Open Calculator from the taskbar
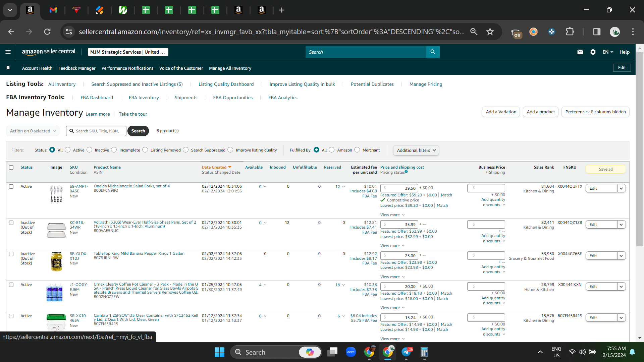This screenshot has width=644, height=362. (x=424, y=352)
